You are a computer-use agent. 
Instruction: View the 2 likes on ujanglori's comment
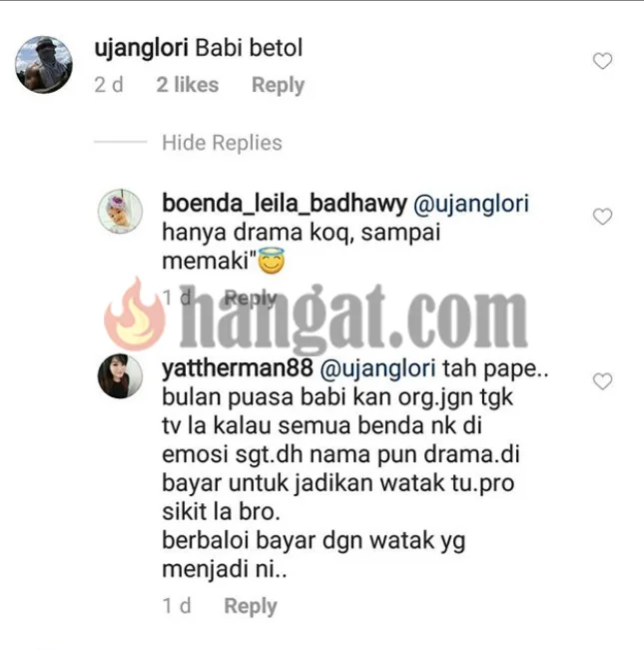tap(188, 85)
